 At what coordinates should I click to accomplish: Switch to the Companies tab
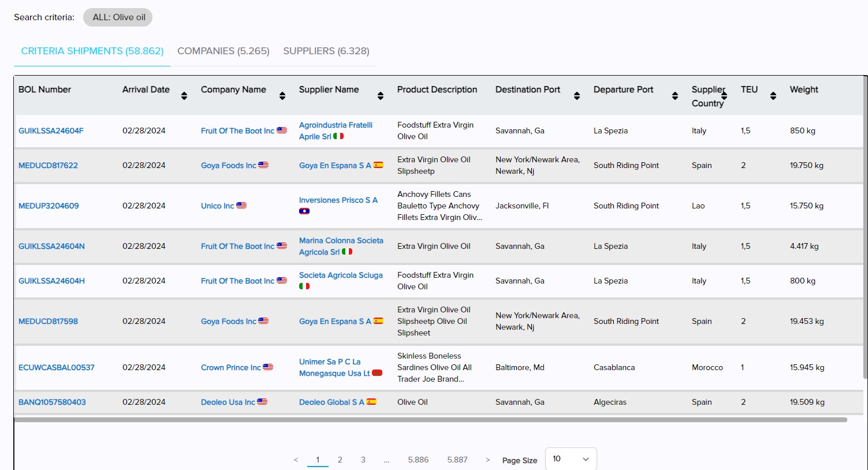tap(223, 51)
